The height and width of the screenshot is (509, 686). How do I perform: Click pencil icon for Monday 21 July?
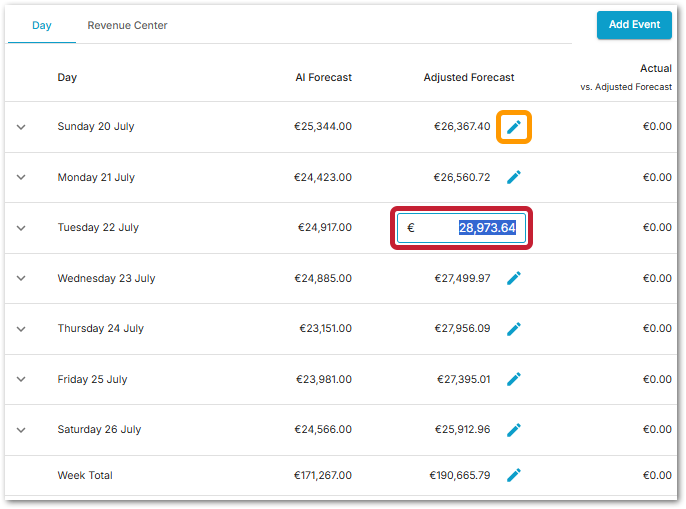coord(514,177)
